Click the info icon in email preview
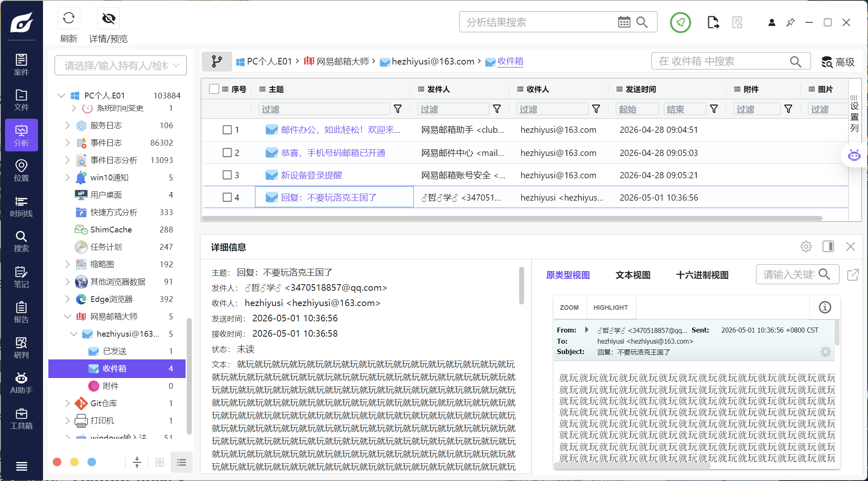 825,307
